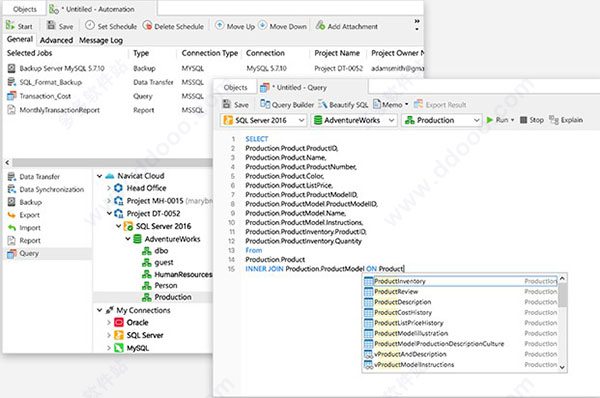Click the Project Name column header
600x398 pixels.
(337, 53)
